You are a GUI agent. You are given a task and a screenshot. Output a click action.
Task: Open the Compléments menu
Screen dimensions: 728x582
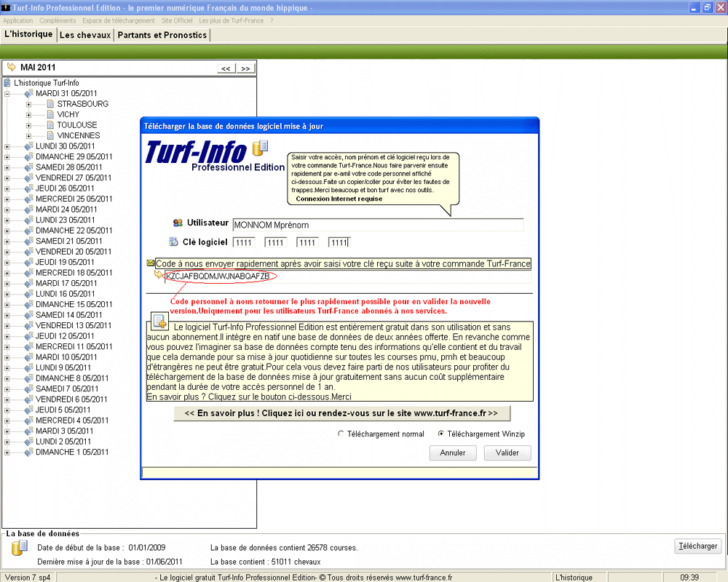pos(58,20)
